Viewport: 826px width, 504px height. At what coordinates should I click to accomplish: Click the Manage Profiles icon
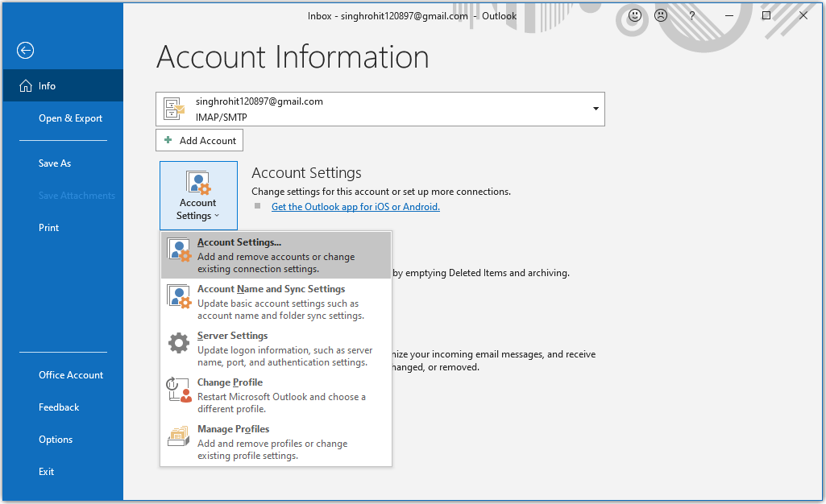coord(178,436)
